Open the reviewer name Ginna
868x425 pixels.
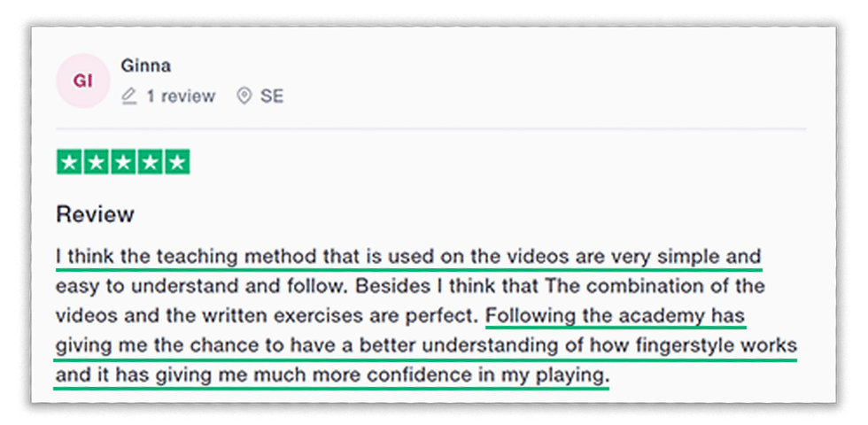pyautogui.click(x=144, y=66)
